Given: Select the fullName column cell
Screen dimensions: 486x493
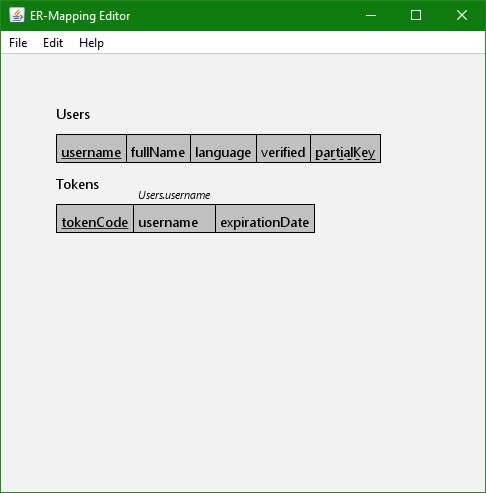Looking at the screenshot, I should (x=158, y=149).
